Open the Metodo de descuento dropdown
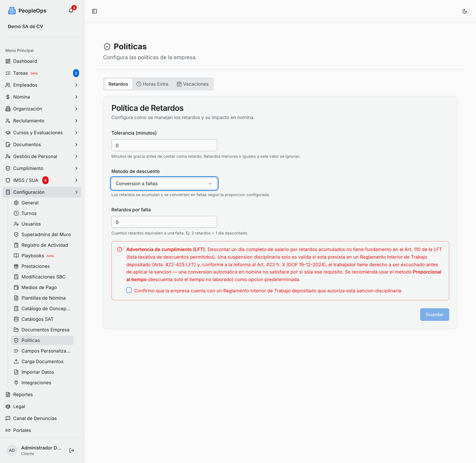 (164, 184)
